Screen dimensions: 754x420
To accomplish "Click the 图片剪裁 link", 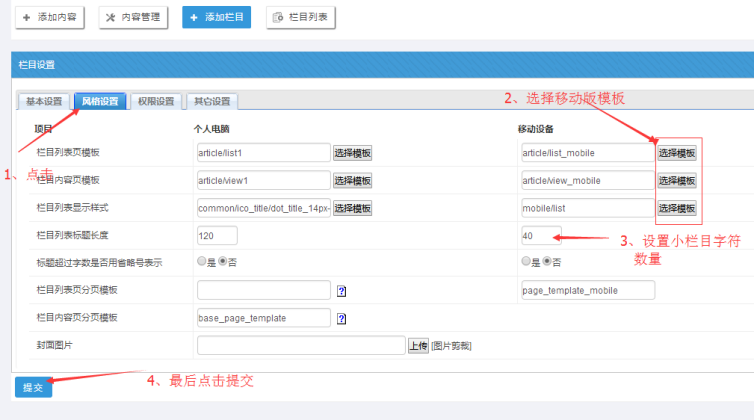I will 452,346.
